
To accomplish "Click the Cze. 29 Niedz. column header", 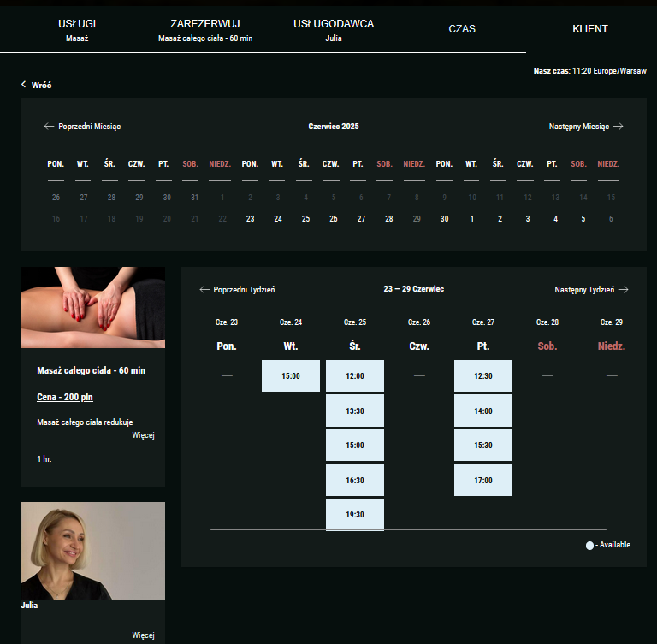I will (x=612, y=334).
